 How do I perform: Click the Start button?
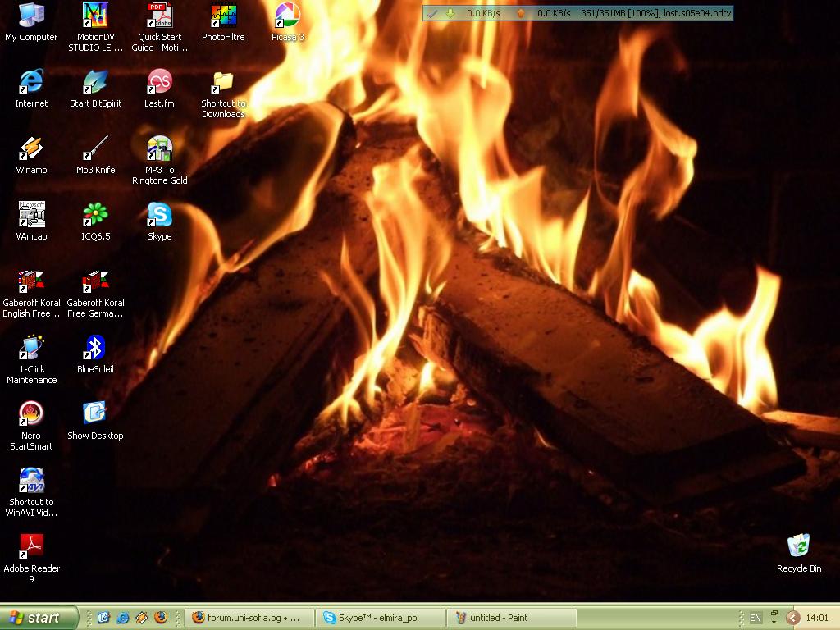click(x=39, y=618)
